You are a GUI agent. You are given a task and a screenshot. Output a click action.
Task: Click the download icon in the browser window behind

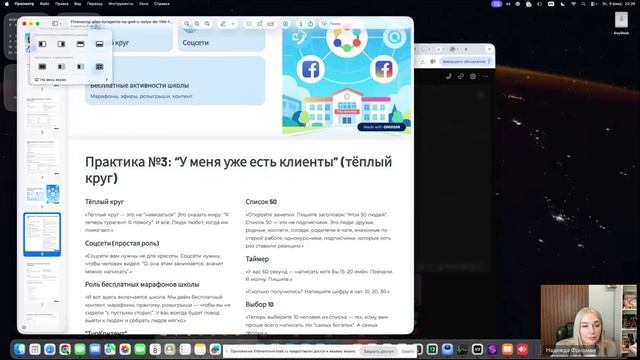tap(422, 62)
